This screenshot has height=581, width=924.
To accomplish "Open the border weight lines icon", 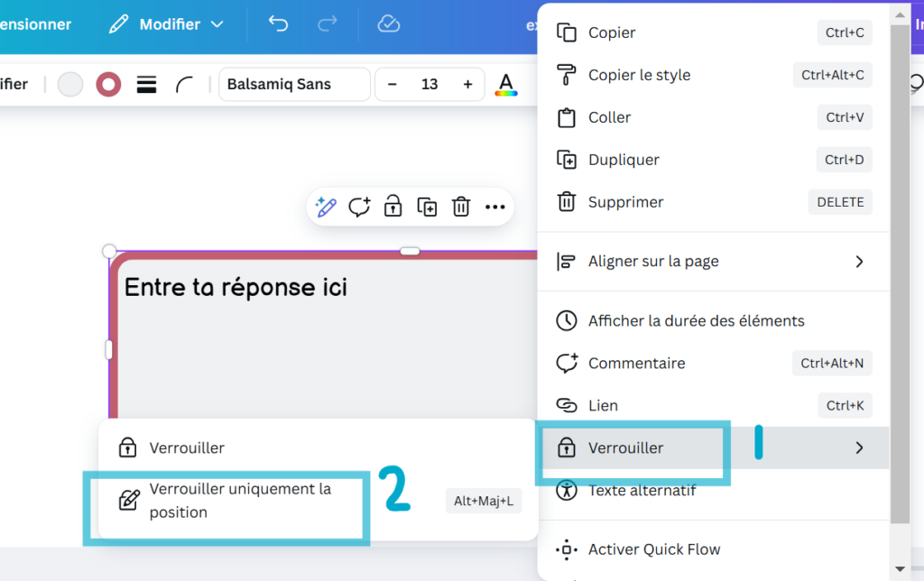I will point(146,84).
